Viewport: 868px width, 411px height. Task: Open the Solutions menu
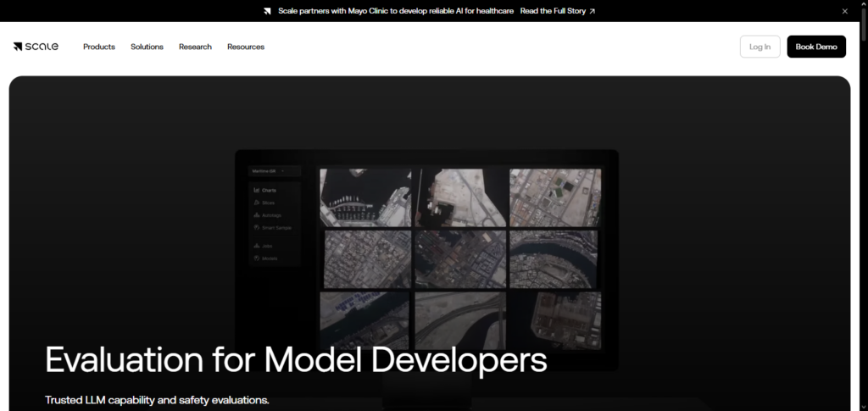coord(147,47)
